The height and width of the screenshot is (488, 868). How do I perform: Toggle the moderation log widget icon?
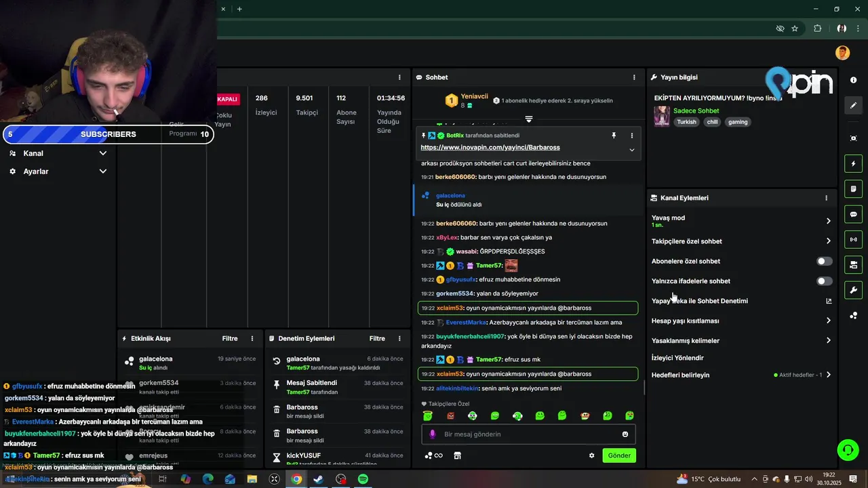(853, 188)
